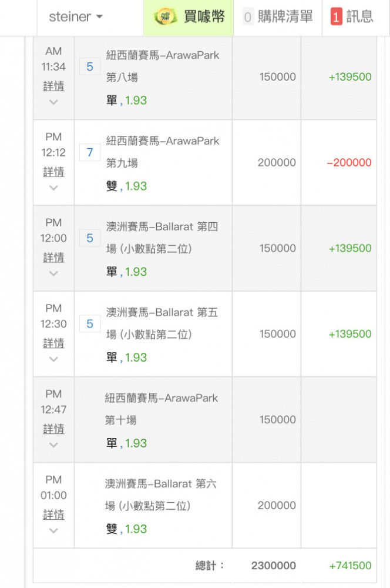Expand the PM 01:00 row chevron
Viewport: 390px width, 588px height.
[53, 530]
